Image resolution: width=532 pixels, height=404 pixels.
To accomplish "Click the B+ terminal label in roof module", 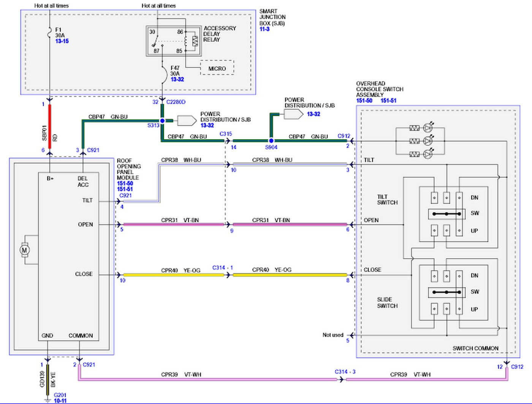I will click(x=50, y=178).
